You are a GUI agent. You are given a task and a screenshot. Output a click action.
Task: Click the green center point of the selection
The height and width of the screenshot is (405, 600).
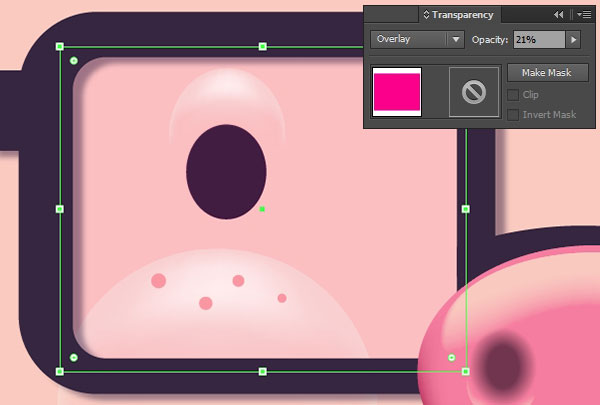coord(262,209)
